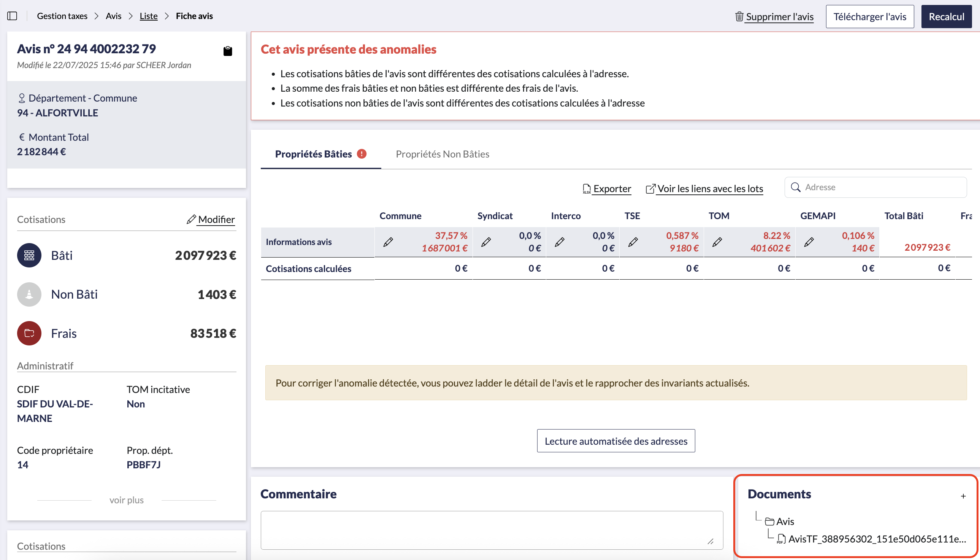Click the clipboard copy icon beside Avis number
This screenshot has height=560, width=980.
tap(228, 51)
